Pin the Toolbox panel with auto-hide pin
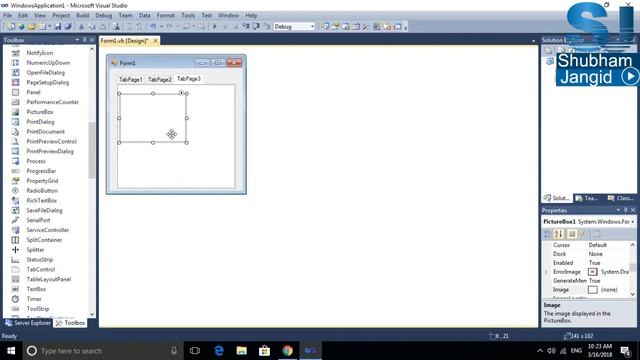The width and height of the screenshot is (640, 360). point(84,40)
